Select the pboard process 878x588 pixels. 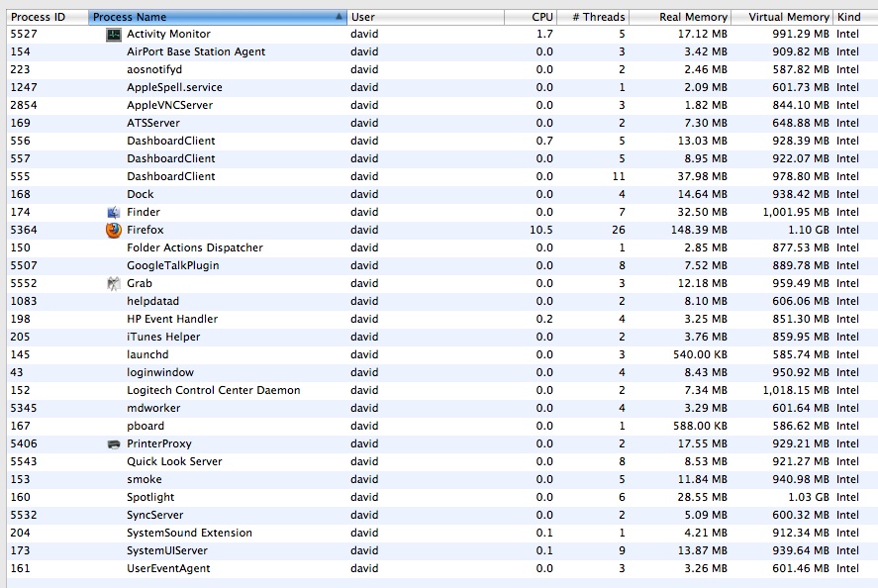pos(146,427)
